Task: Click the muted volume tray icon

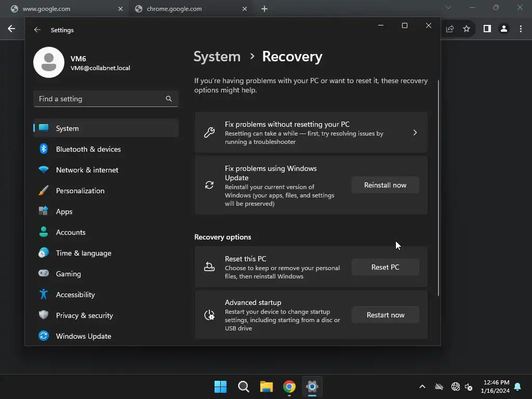Action: [469, 387]
